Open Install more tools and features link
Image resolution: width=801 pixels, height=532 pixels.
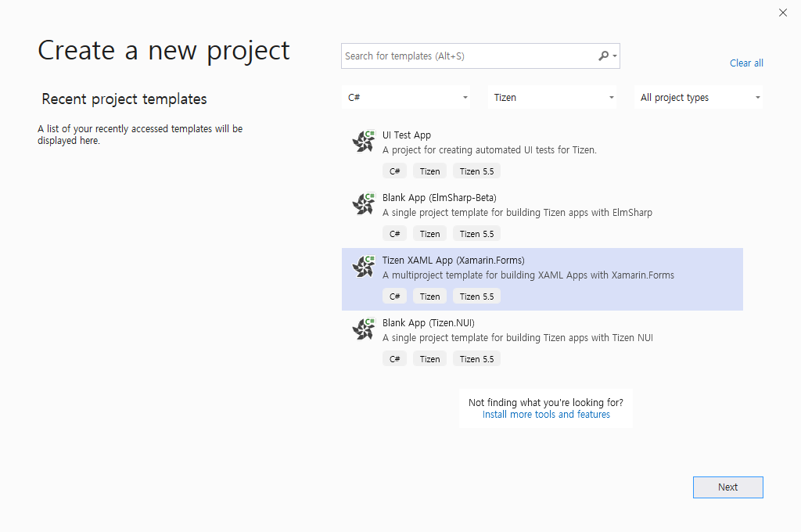point(546,415)
